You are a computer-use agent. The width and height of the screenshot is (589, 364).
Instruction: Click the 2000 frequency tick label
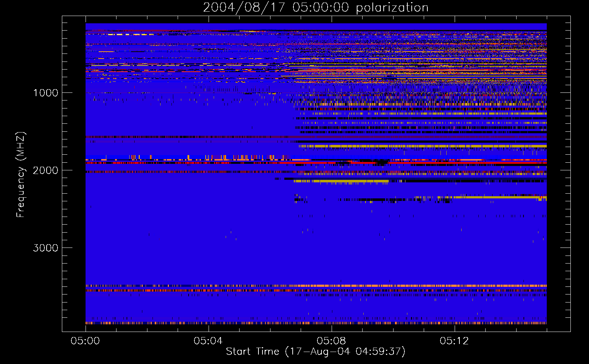pyautogui.click(x=46, y=170)
